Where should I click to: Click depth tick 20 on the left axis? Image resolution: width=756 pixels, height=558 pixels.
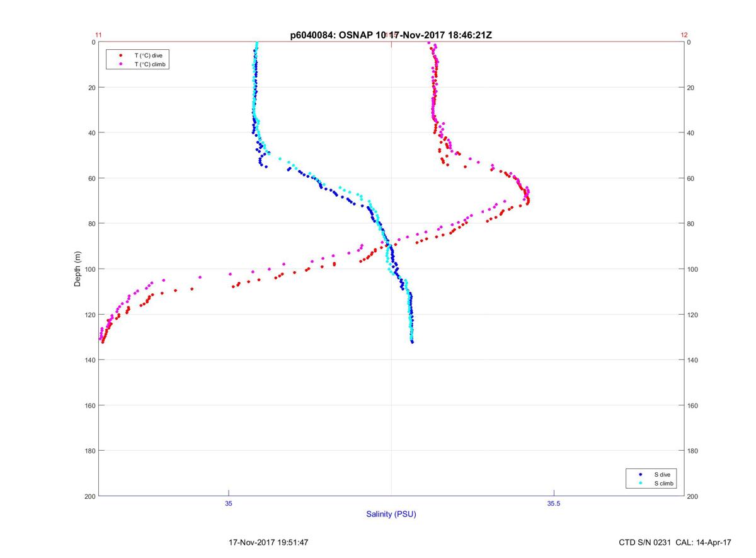click(91, 88)
